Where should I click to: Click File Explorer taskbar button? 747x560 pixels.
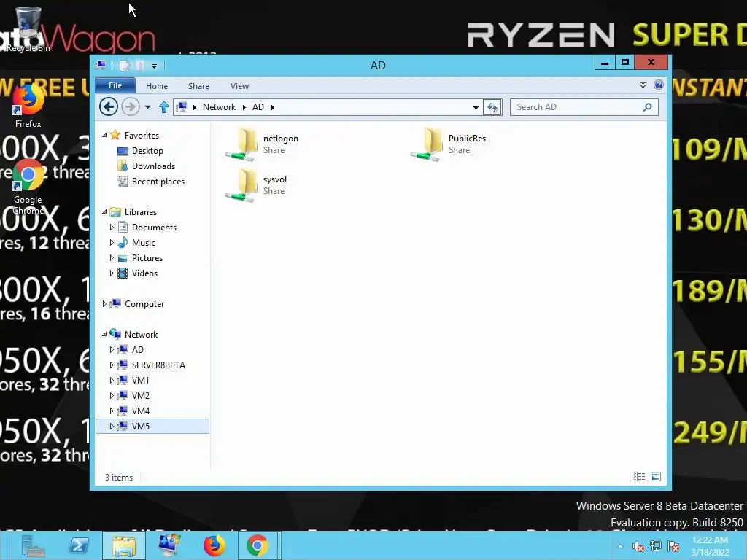pyautogui.click(x=124, y=545)
